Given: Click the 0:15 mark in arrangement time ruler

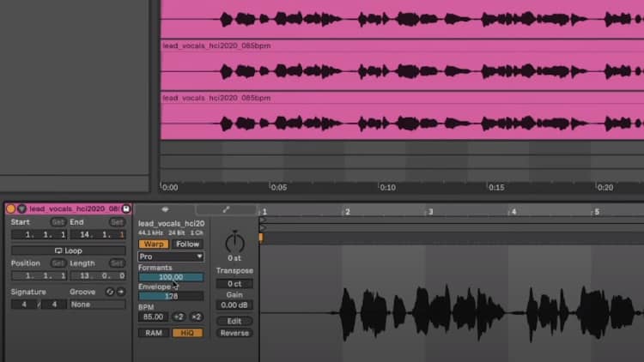Looking at the screenshot, I should [495, 188].
